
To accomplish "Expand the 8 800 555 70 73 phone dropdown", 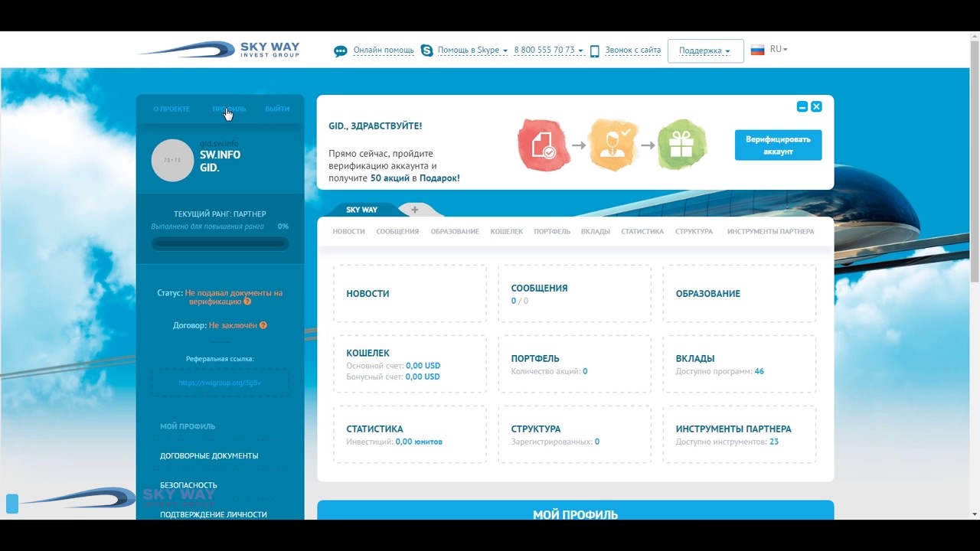I will [x=548, y=51].
